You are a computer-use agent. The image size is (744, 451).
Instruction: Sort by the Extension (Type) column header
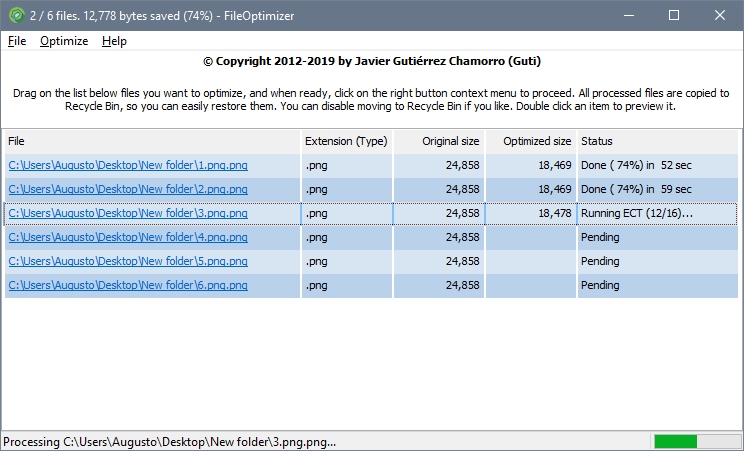346,141
